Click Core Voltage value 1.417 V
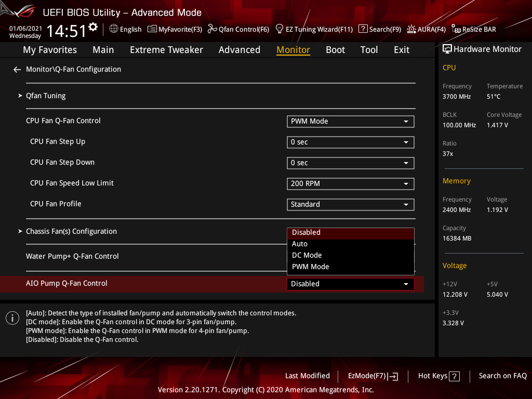532x399 pixels. pos(497,125)
